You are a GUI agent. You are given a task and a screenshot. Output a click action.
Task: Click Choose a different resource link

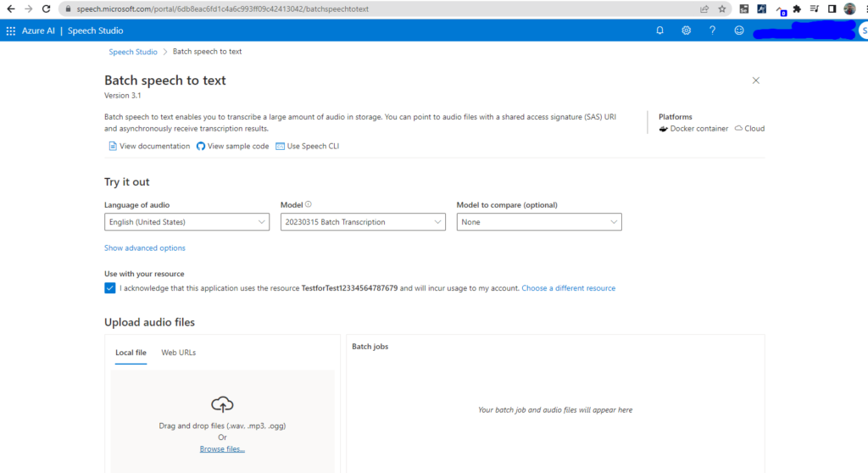(x=569, y=288)
